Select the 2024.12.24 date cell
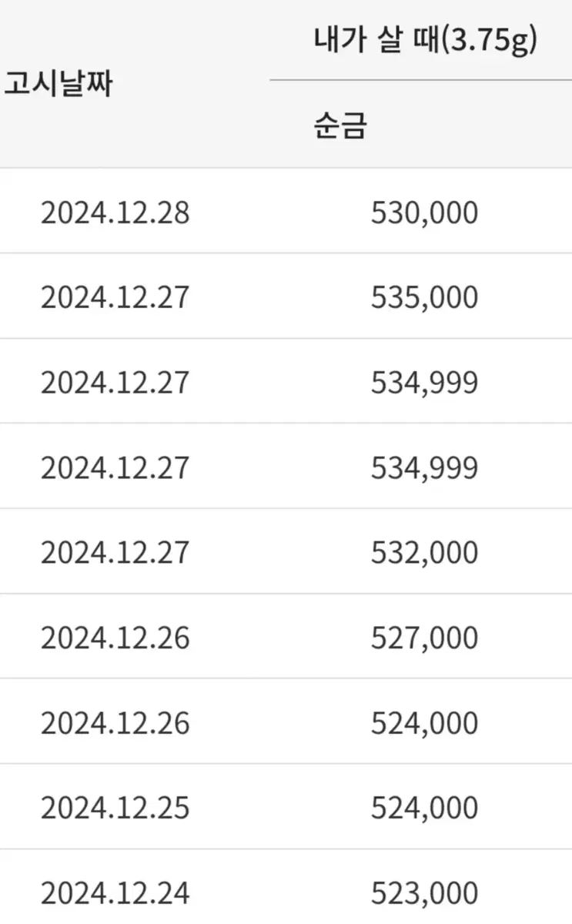This screenshot has height=924, width=572. tap(115, 894)
